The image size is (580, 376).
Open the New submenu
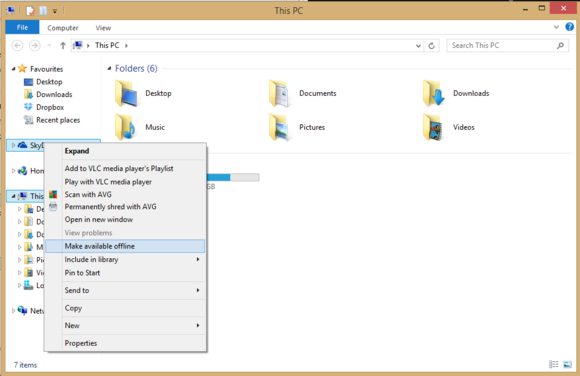(x=125, y=326)
